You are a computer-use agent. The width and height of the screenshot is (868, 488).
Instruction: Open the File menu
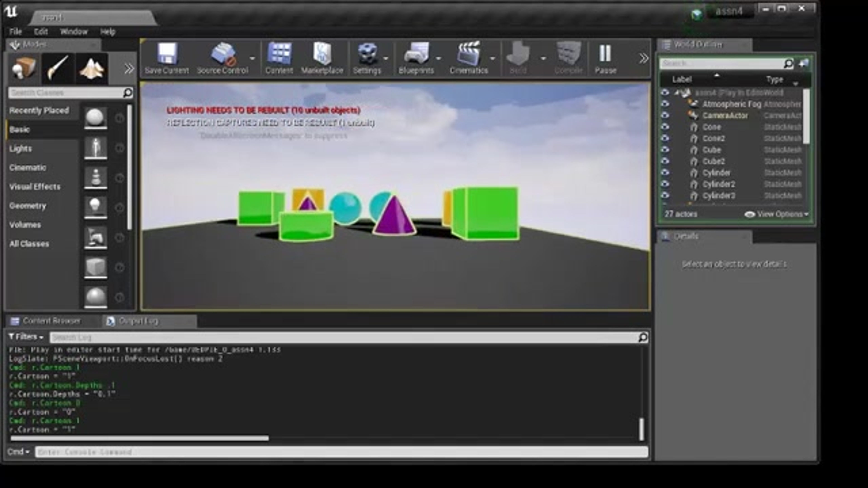tap(16, 32)
